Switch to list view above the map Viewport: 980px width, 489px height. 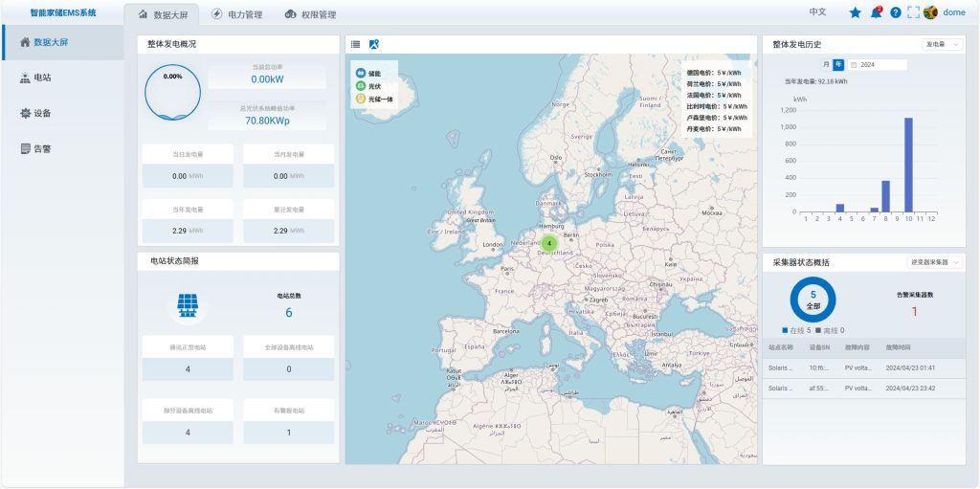pos(355,44)
